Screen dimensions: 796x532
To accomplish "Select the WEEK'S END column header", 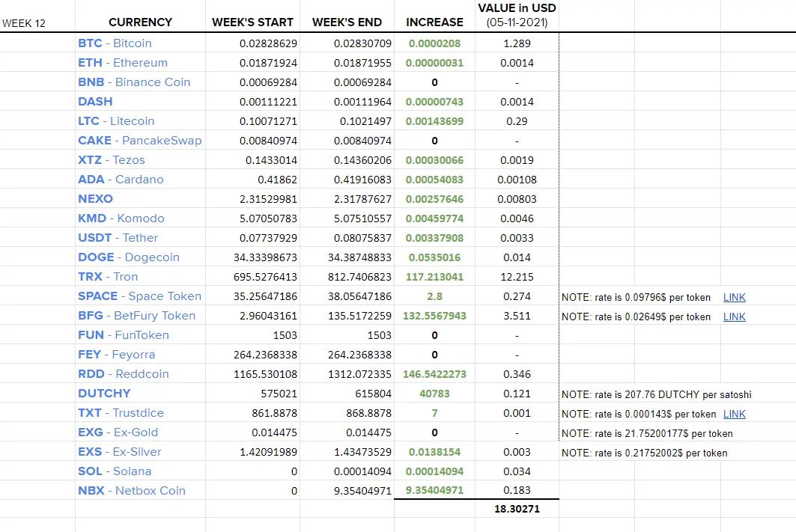I will pos(347,22).
